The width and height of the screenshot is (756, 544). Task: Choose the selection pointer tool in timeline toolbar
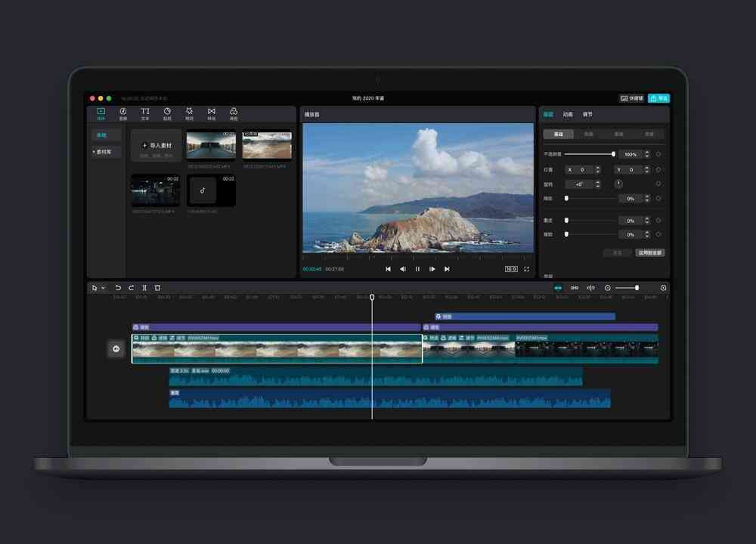coord(94,288)
